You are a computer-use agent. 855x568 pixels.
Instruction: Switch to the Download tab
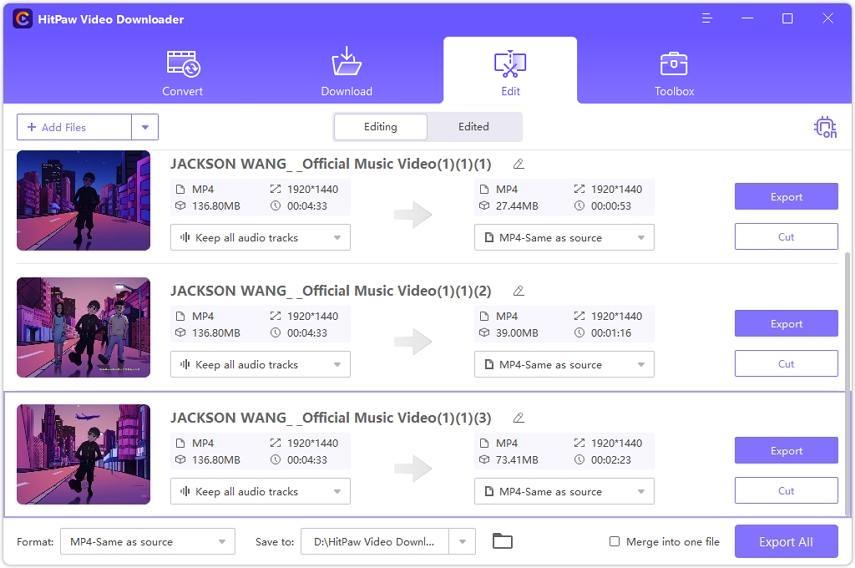[347, 73]
